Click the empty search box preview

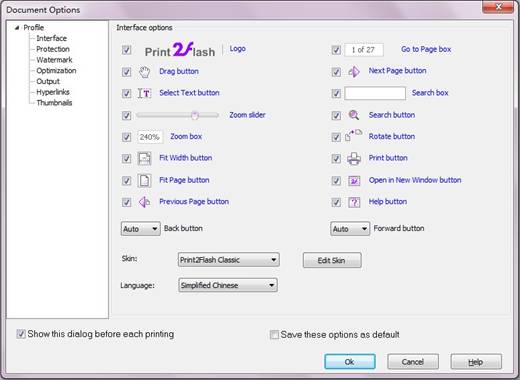pyautogui.click(x=375, y=93)
